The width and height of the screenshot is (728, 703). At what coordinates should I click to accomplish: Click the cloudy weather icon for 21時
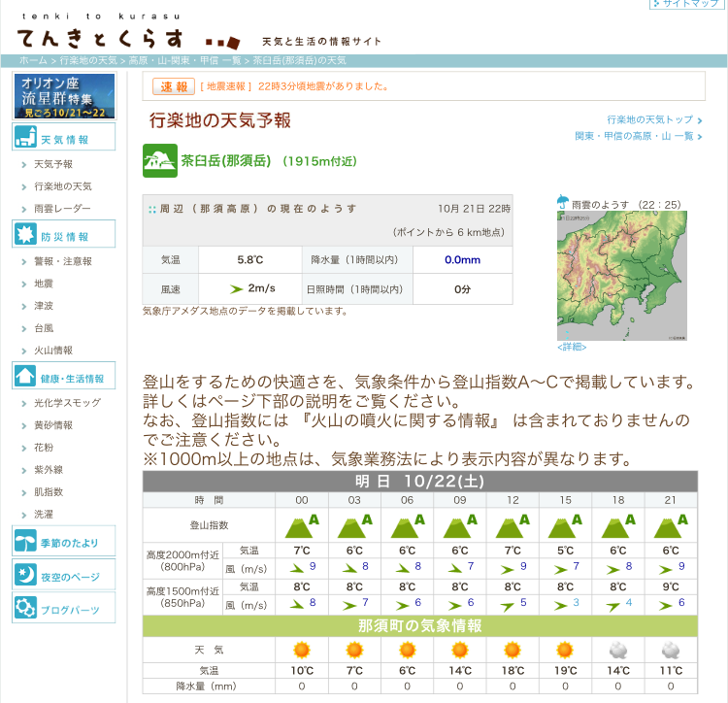point(671,650)
